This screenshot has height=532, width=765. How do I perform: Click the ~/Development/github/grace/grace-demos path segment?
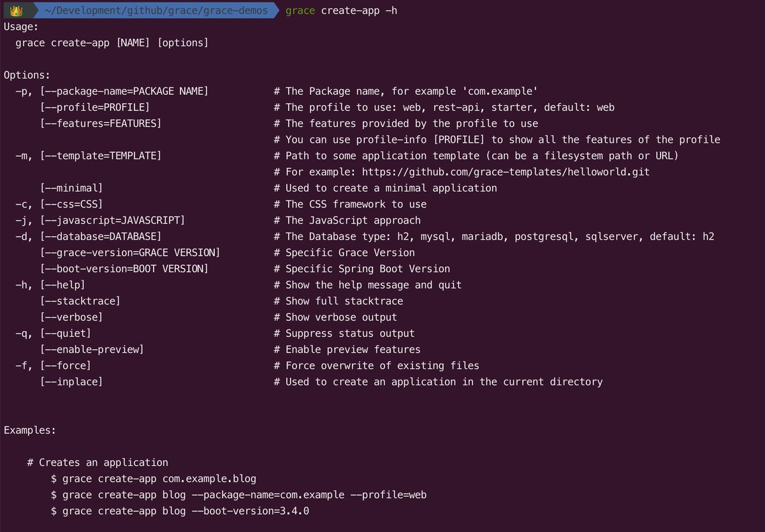(x=156, y=11)
